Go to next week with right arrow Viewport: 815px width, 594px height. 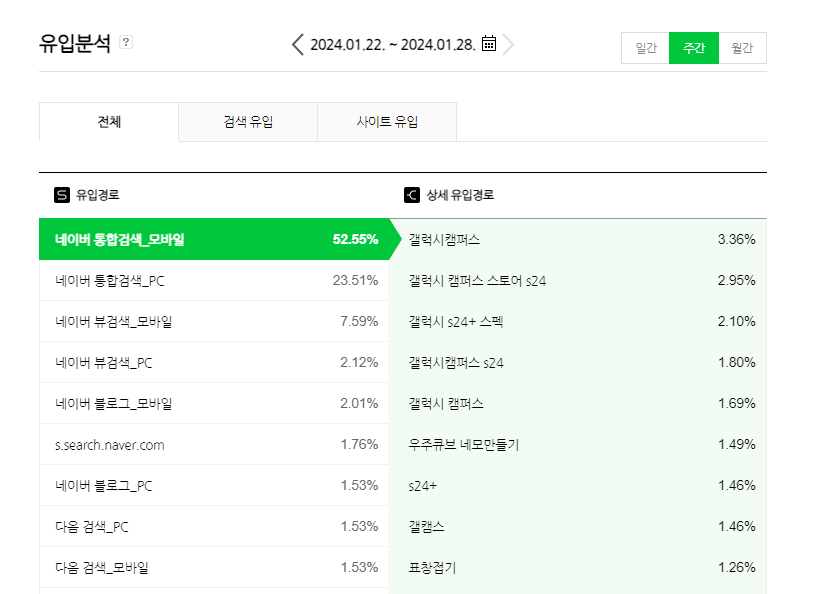click(509, 45)
